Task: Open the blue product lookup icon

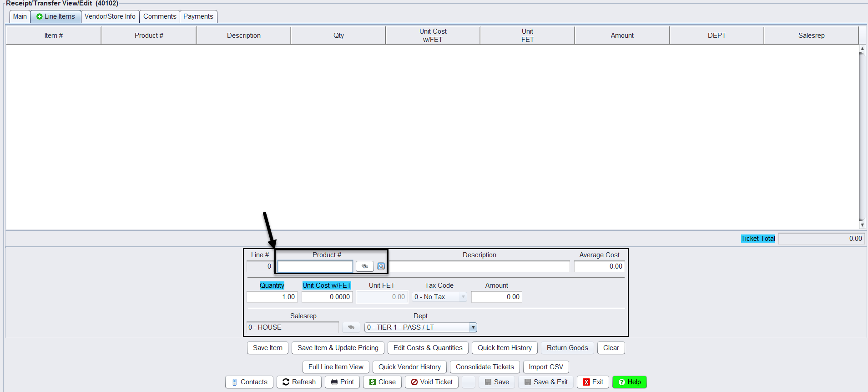Action: [381, 266]
